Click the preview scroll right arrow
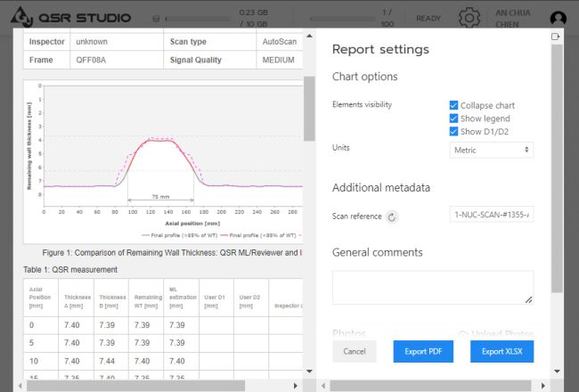The image size is (579, 392). (296, 386)
